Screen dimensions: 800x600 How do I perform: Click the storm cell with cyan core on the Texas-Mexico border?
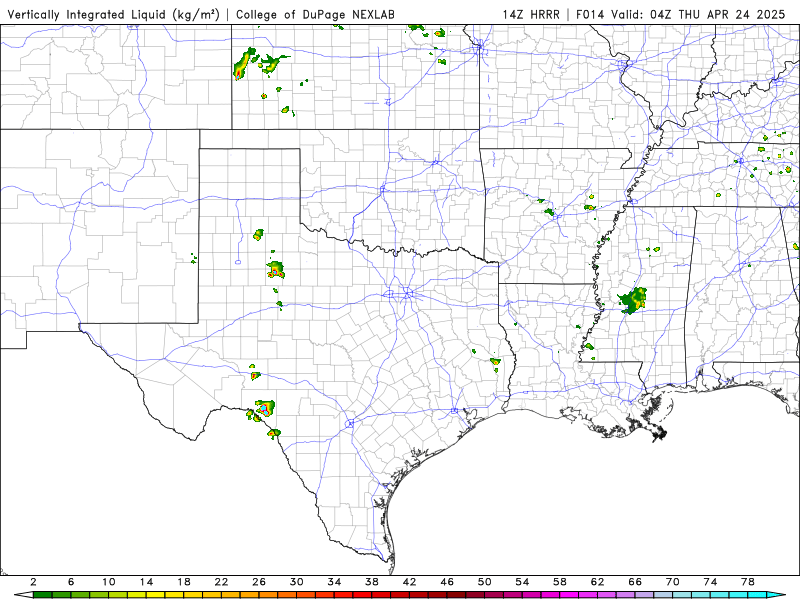[x=264, y=409]
